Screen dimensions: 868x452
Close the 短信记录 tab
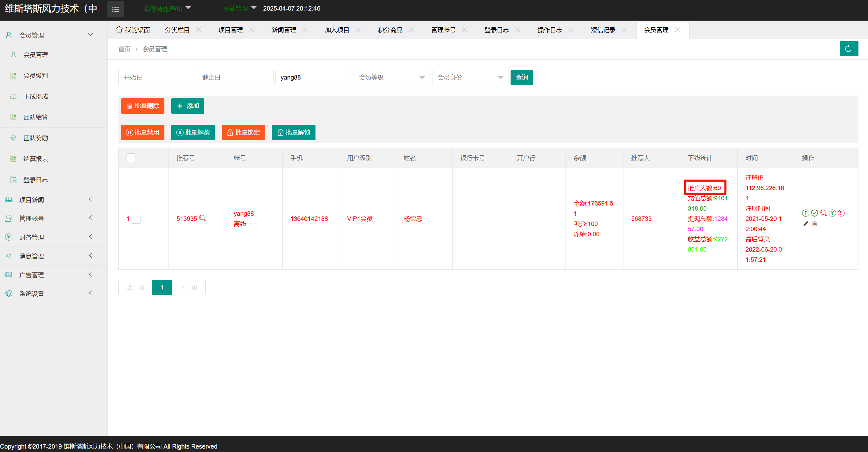click(x=624, y=30)
